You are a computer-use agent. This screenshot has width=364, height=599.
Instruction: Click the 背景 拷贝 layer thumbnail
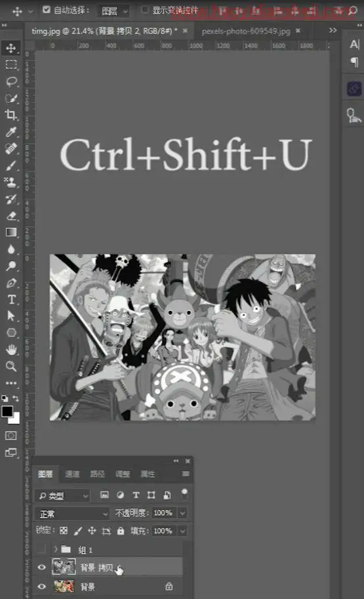[64, 567]
